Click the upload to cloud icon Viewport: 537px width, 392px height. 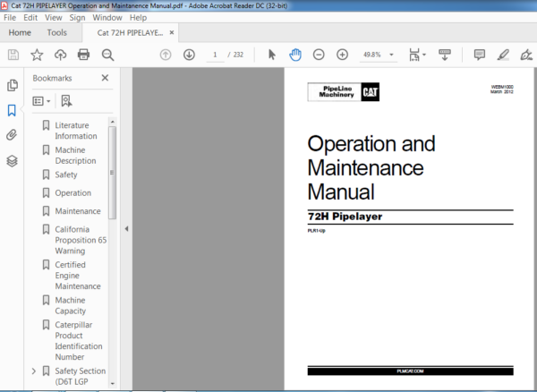click(x=60, y=55)
